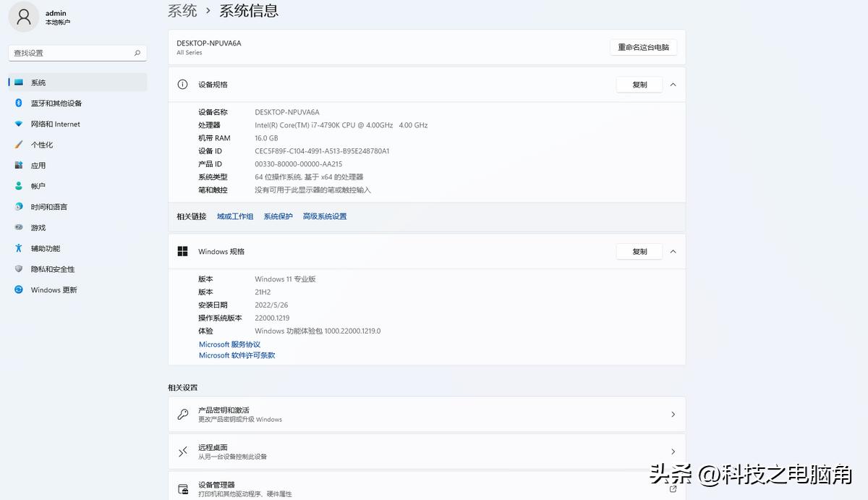Select the 游戏 sidebar icon
868x500 pixels.
(x=18, y=227)
